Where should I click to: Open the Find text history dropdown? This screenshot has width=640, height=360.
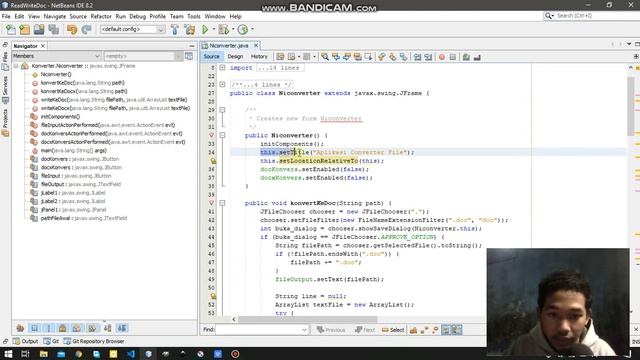(x=304, y=330)
